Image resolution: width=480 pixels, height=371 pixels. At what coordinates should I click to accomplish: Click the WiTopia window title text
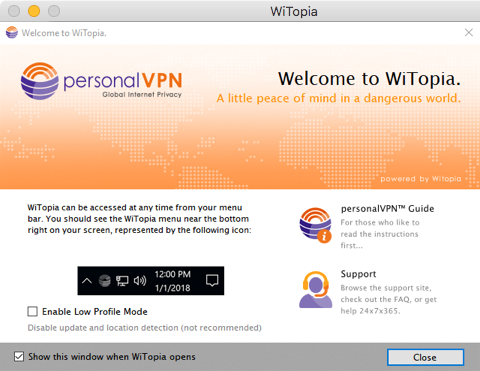(x=294, y=12)
